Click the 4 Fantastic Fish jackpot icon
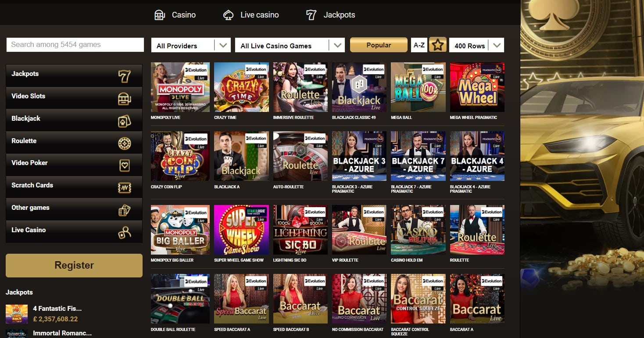Screen dimensions: 644x338 [17, 314]
